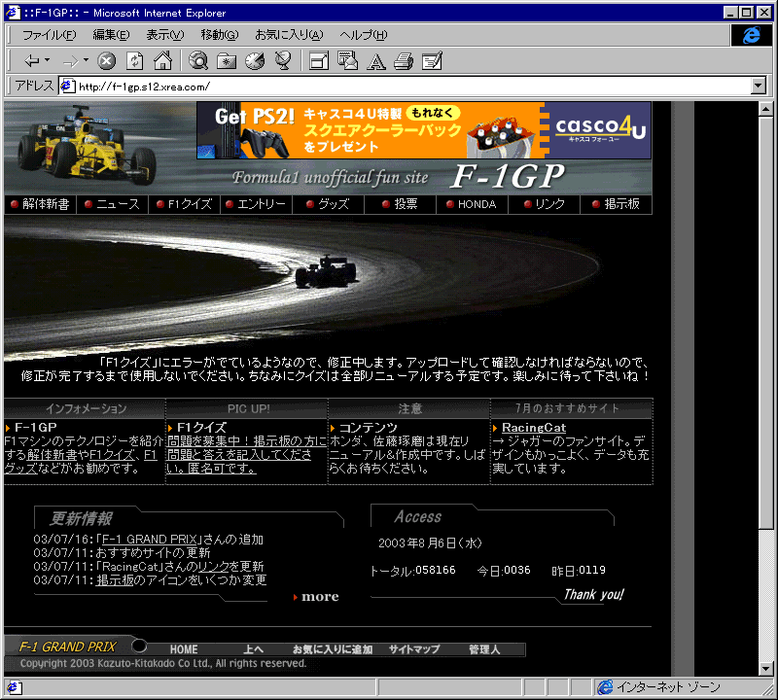Click the more link under updates
The width and height of the screenshot is (778, 700).
click(x=316, y=596)
